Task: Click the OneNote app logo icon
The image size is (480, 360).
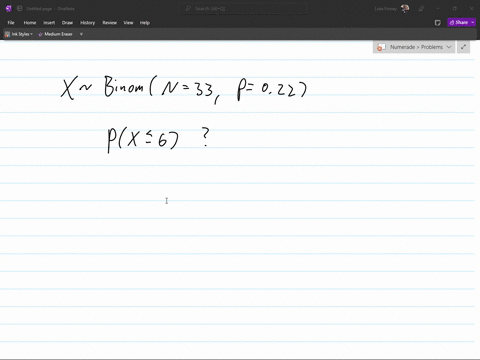Action: pos(9,9)
